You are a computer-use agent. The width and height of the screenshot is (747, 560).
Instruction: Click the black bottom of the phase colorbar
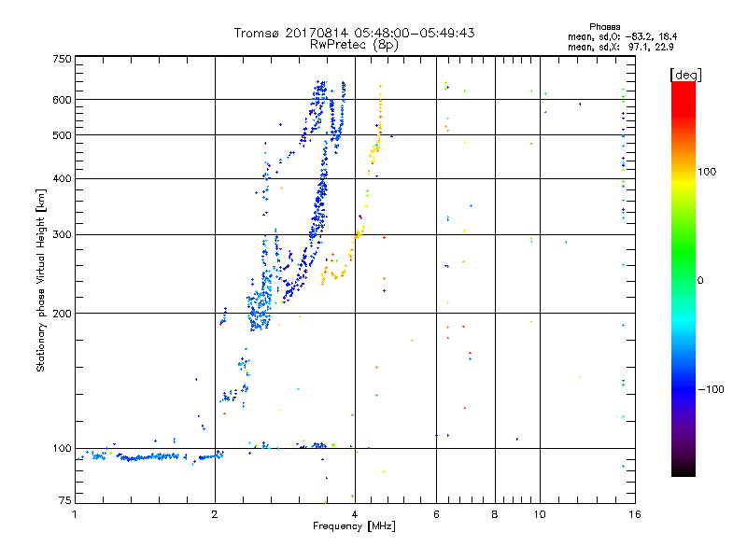point(684,469)
